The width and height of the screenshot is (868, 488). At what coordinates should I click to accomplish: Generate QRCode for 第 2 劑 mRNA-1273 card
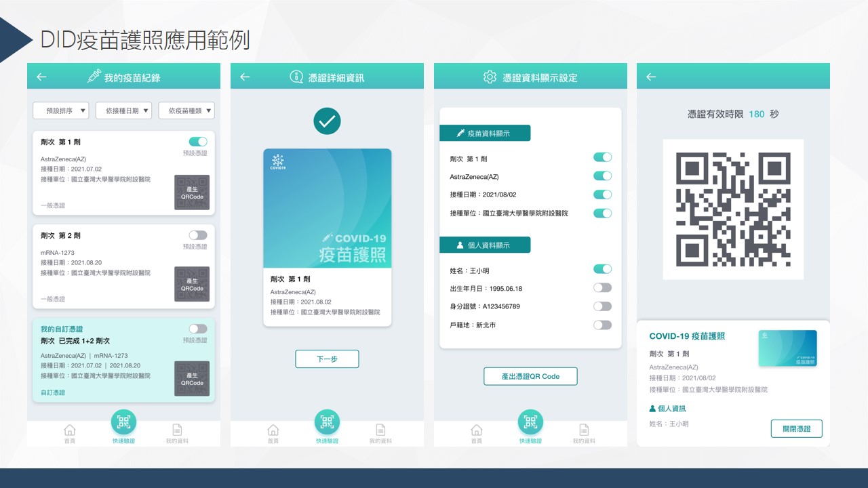pos(192,284)
